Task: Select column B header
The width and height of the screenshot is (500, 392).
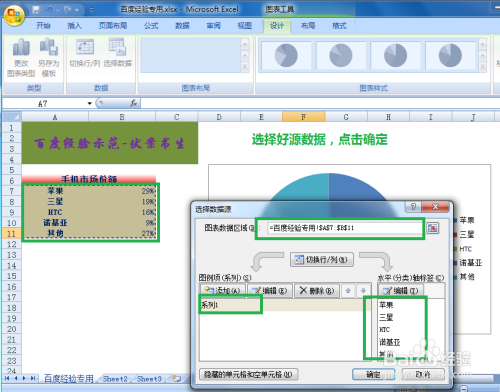Action: coord(122,117)
